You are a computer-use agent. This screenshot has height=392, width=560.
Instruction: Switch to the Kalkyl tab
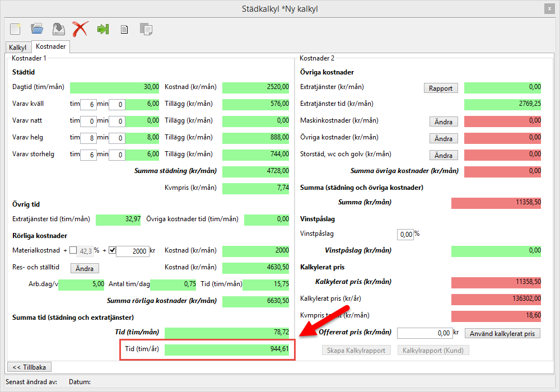[17, 48]
